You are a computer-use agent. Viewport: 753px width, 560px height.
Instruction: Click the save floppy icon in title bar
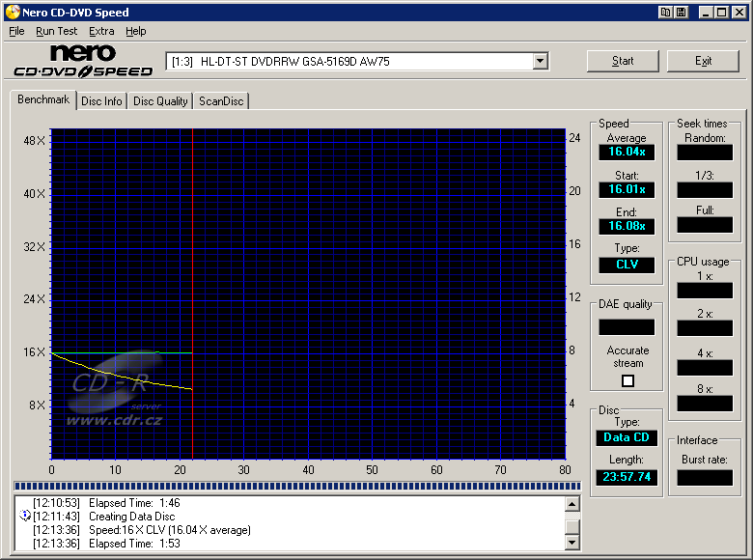pos(682,12)
